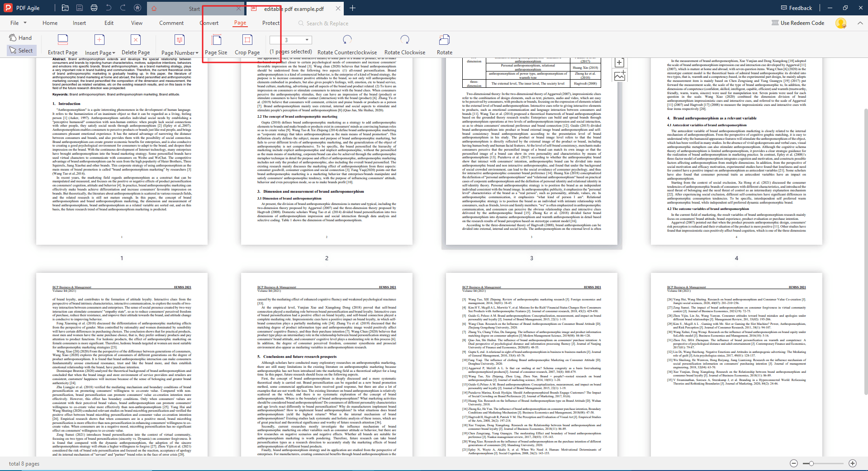868x471 pixels.
Task: Click the redeem code ticket icon
Action: pyautogui.click(x=775, y=23)
